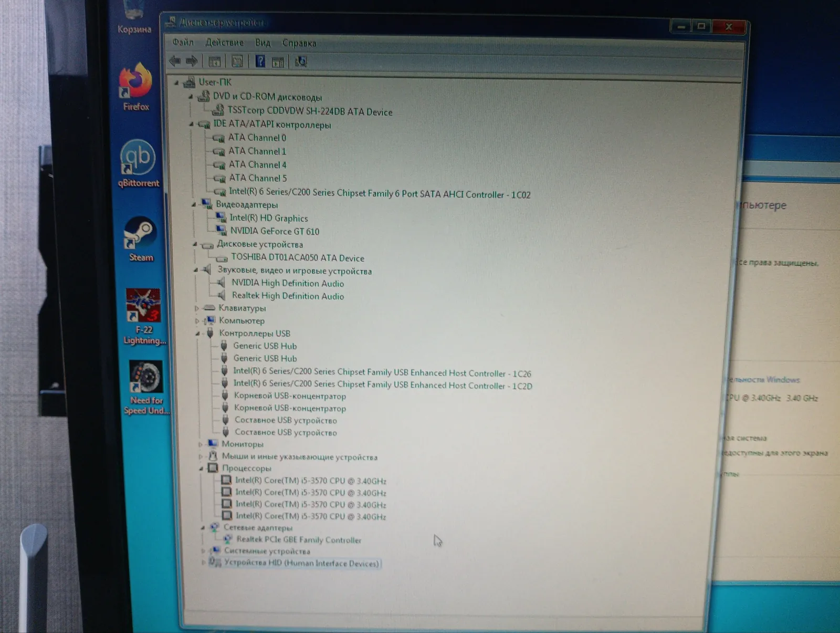Select the Firefox desktop shortcut
Screen dimensions: 840x633
coord(136,87)
